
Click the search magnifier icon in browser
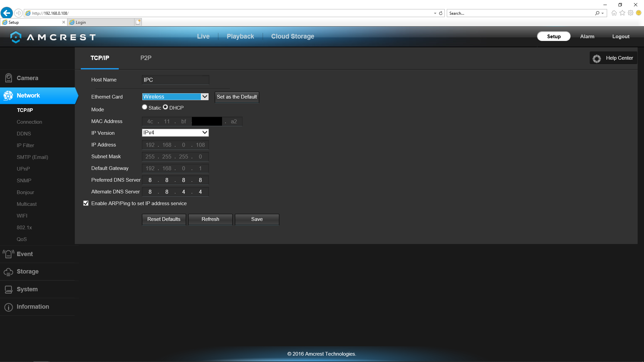(597, 13)
